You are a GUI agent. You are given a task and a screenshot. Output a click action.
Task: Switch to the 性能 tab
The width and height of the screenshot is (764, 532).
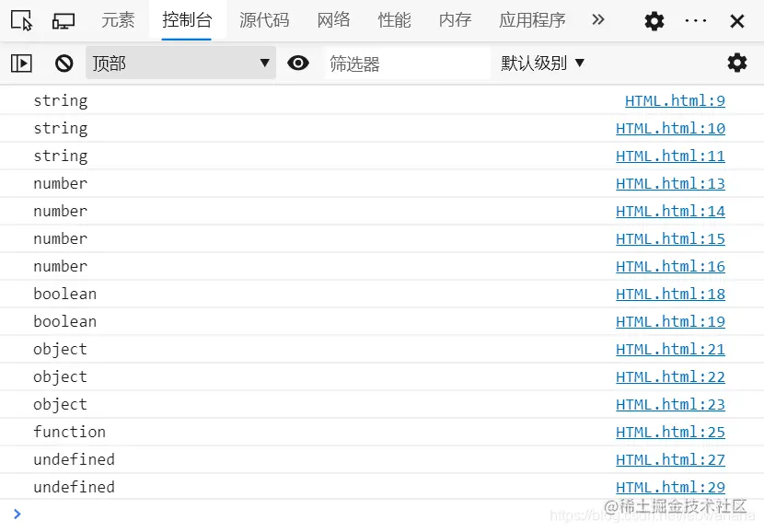pyautogui.click(x=394, y=20)
